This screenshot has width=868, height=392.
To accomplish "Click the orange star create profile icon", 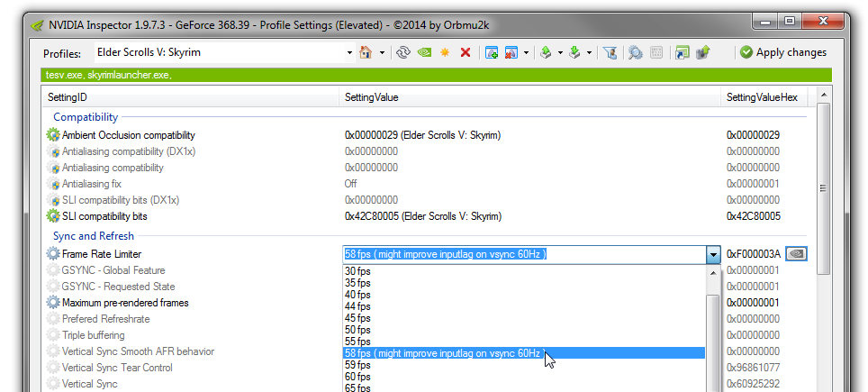I will (445, 52).
